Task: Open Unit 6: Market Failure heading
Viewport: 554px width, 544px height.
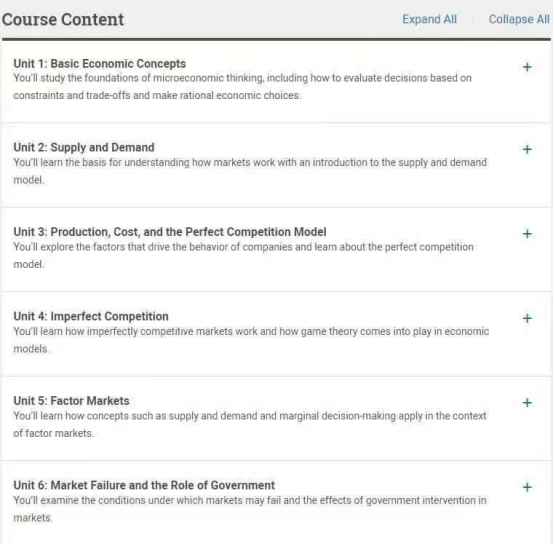Action: (144, 485)
